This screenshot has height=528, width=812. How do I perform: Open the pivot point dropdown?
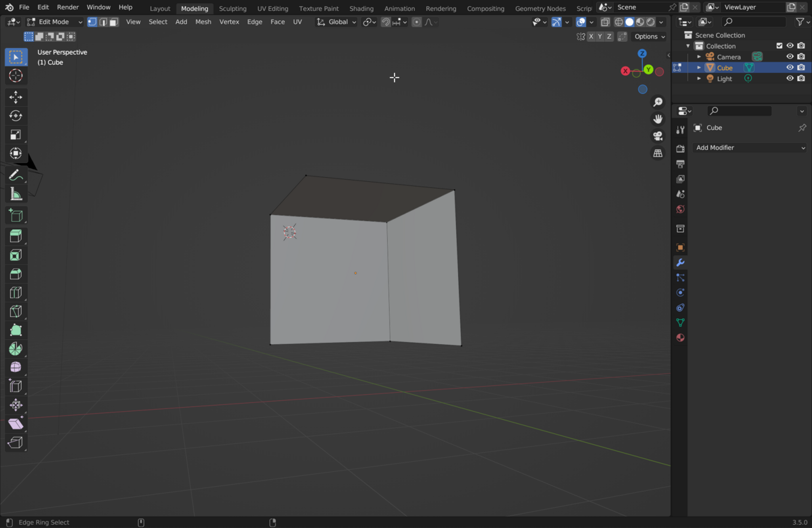[x=369, y=22]
